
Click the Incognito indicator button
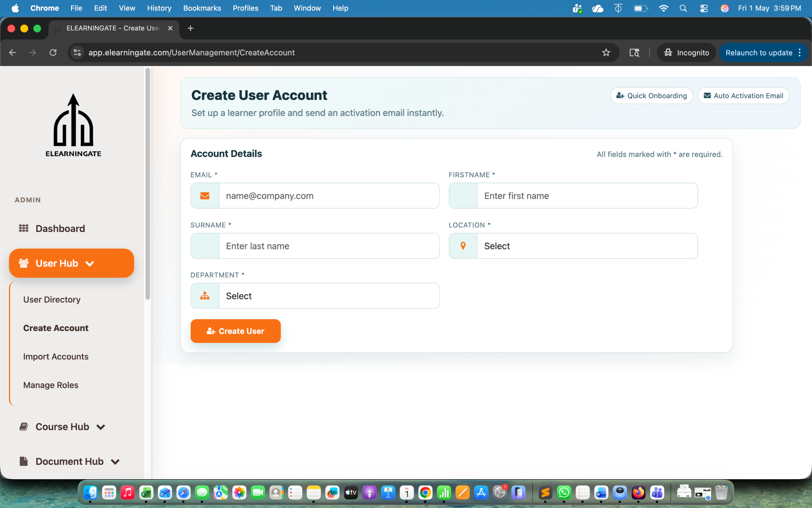pyautogui.click(x=686, y=52)
